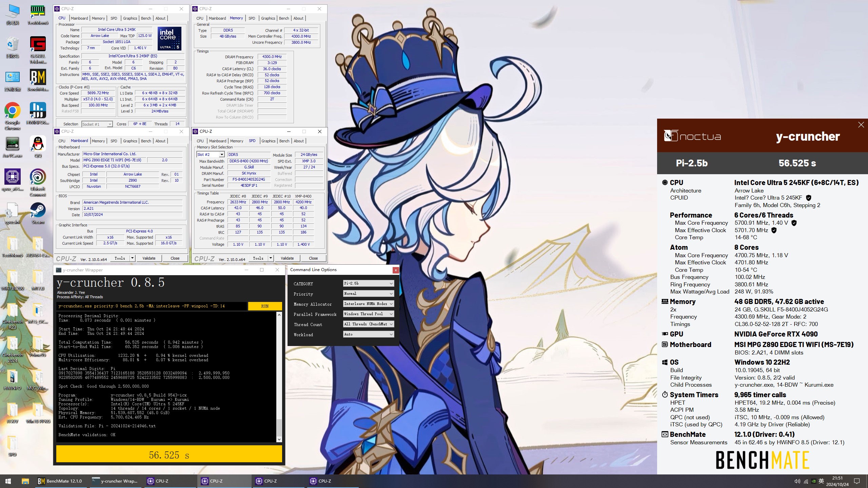Open the Prime95 folder icon

coord(38,346)
